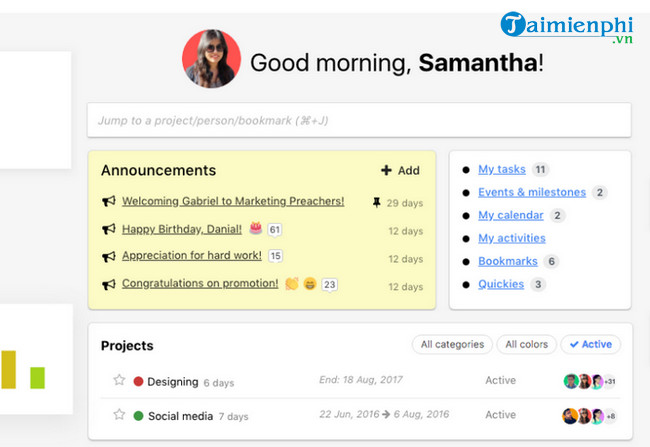Viewport: 650px width, 447px height.
Task: Click the End: 18 Aug, 2017 date
Action: tap(361, 380)
